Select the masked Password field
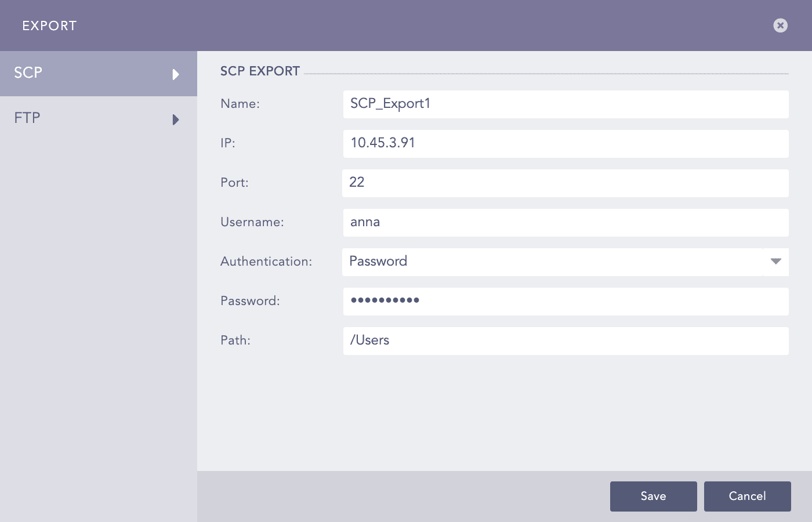 point(565,302)
